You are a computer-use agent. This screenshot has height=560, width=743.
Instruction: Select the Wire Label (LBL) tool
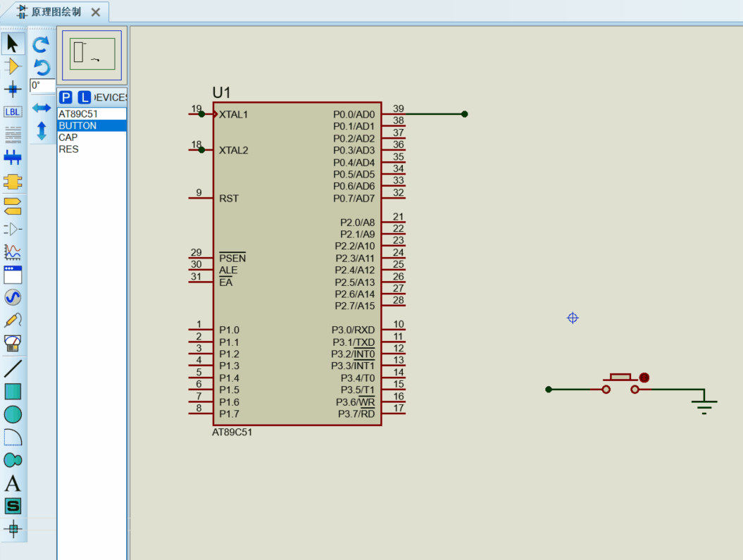click(x=13, y=112)
